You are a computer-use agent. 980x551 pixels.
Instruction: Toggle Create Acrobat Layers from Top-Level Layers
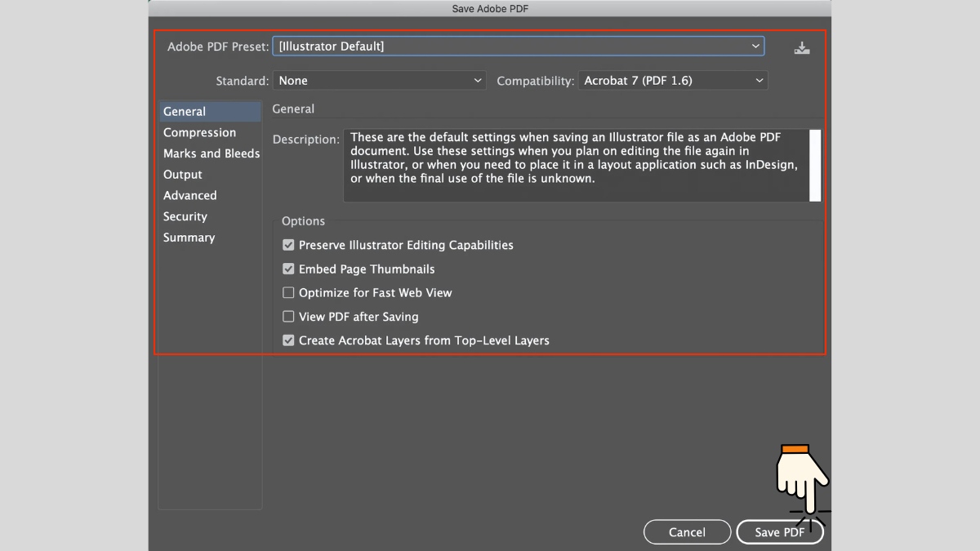pyautogui.click(x=288, y=340)
